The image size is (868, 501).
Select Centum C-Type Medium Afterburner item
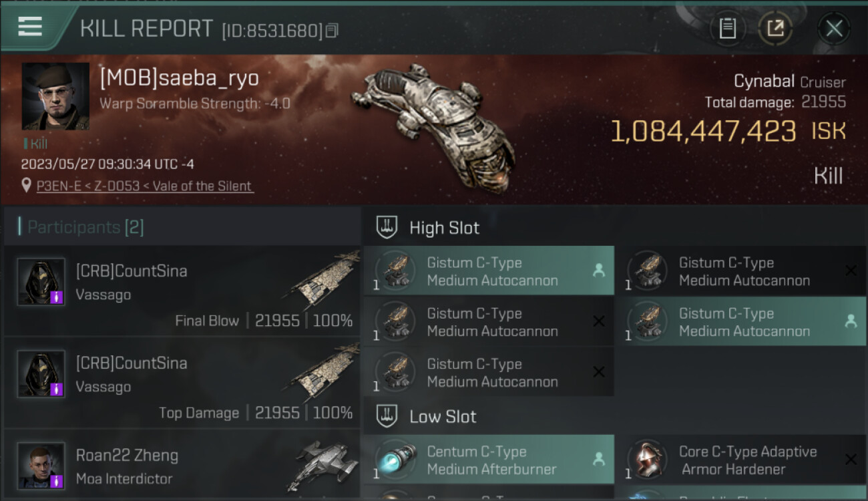488,460
